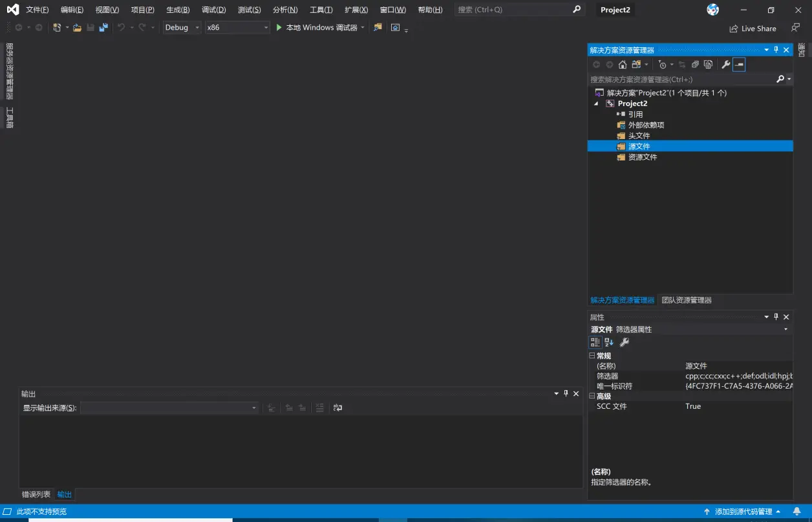The width and height of the screenshot is (812, 522).
Task: Open the 生成(B) menu
Action: [x=178, y=10]
